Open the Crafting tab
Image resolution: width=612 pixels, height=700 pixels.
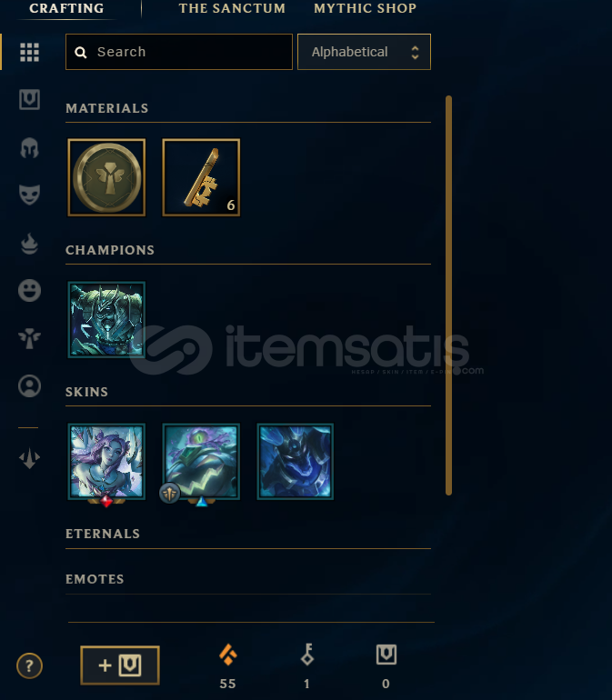66,8
